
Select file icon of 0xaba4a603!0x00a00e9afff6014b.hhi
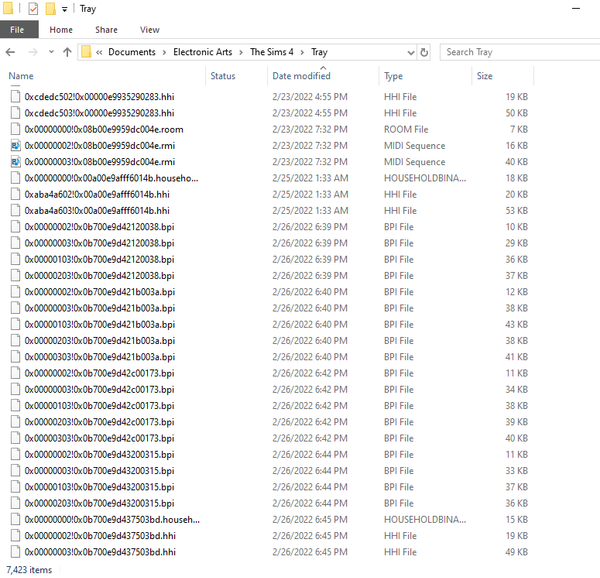pos(15,210)
